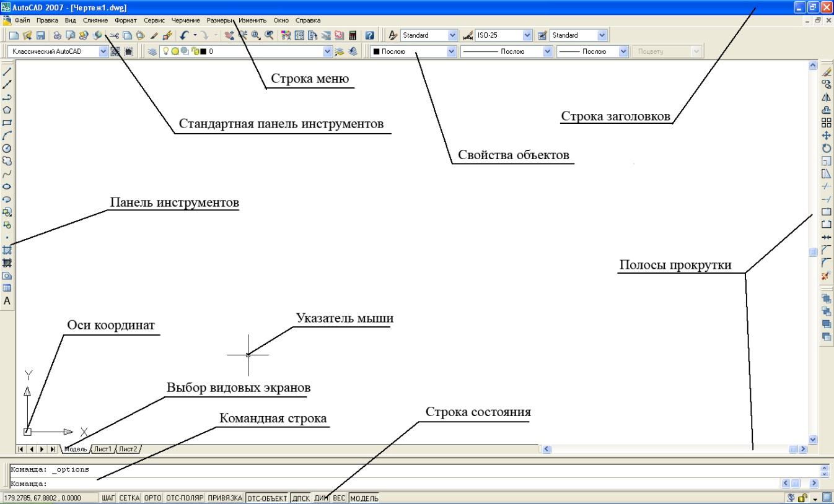Select the Explode tool

[x=826, y=275]
